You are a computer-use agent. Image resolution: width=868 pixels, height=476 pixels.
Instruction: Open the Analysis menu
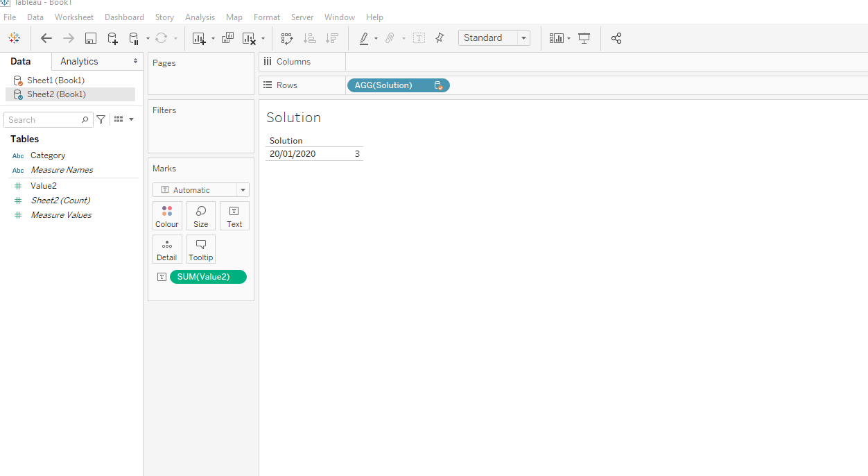(x=200, y=17)
